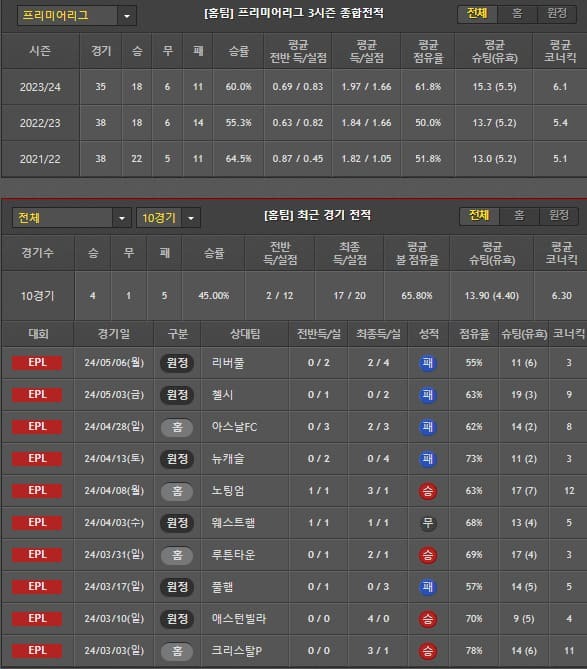Click match date 24/04/28(일)

click(x=114, y=427)
